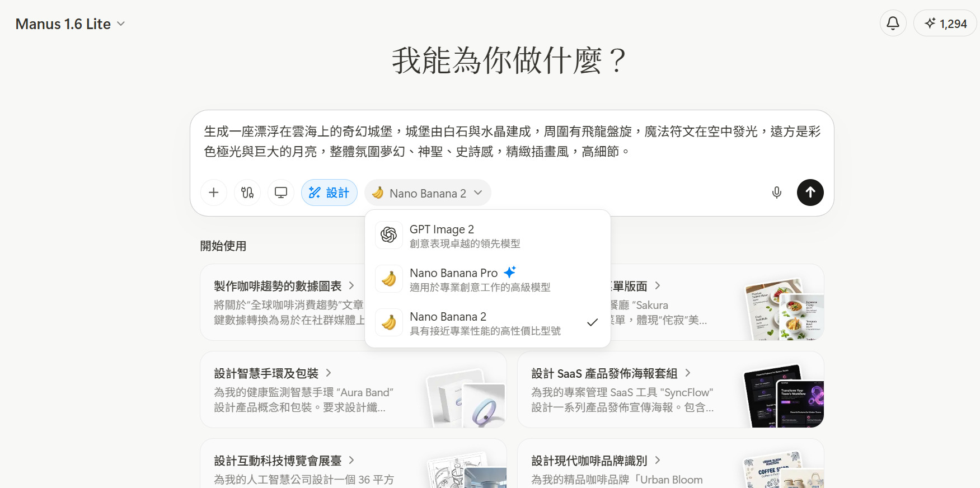Click the computer monitor icon

(281, 193)
